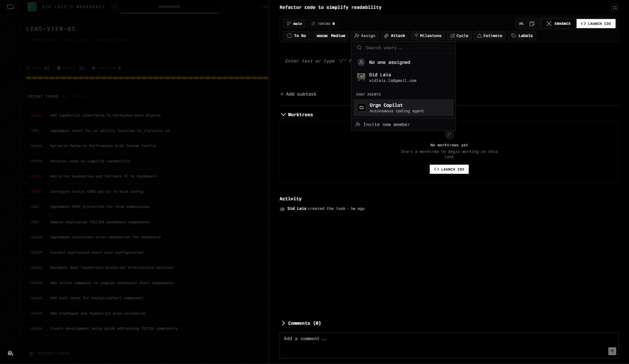Click the View All link beside Recent Tasks

[x=80, y=97]
